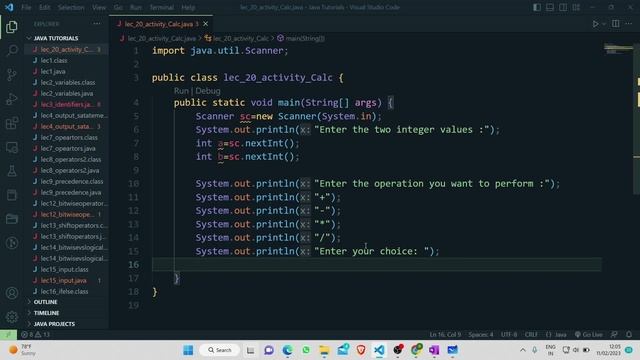Open lec7_opeartors.java in Explorer
640x360 pixels.
tap(68, 149)
